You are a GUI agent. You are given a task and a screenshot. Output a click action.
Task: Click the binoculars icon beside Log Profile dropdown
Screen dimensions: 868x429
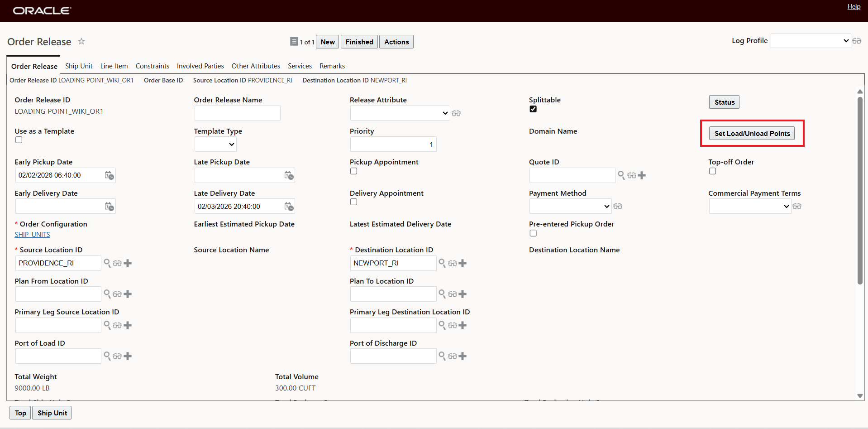857,40
